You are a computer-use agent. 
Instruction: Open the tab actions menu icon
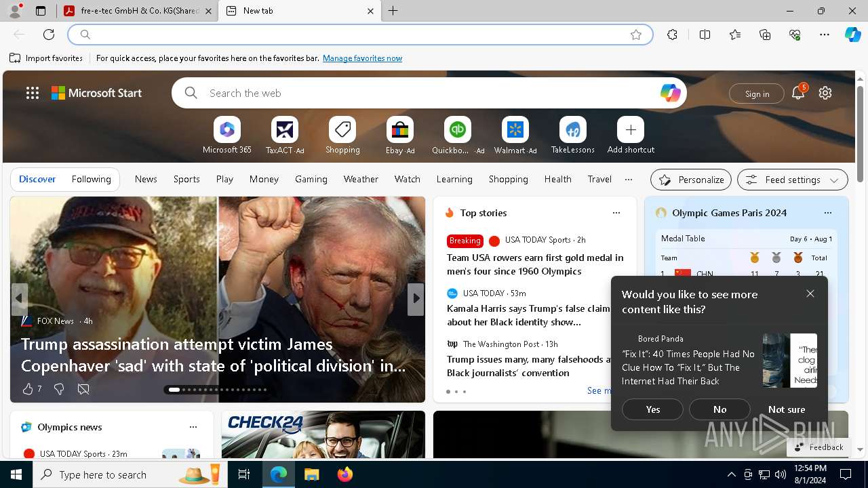pos(41,11)
